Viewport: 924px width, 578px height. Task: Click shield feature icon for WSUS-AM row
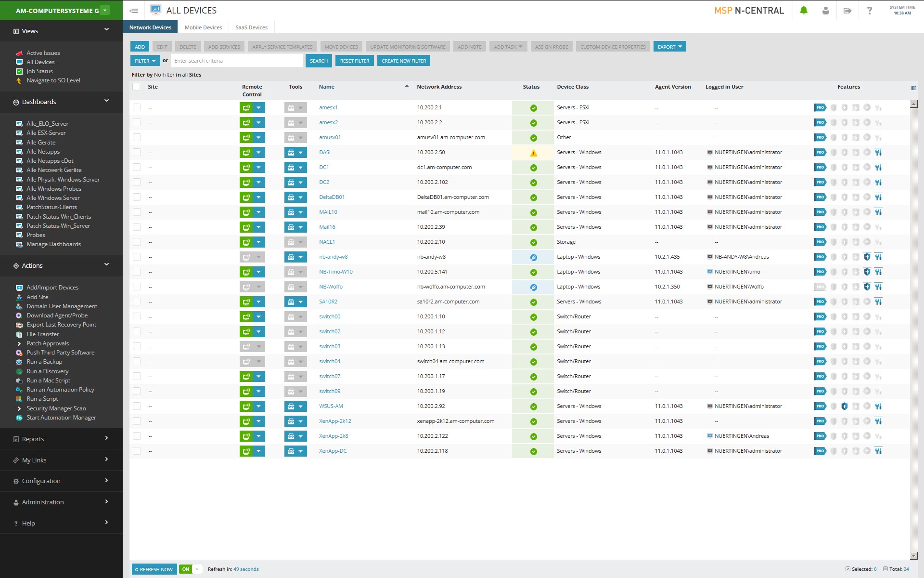pos(844,407)
